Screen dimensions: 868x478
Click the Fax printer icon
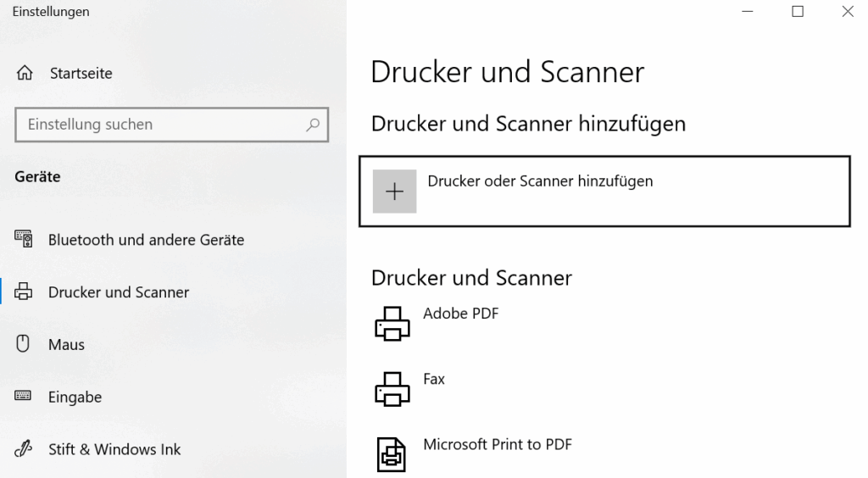[x=392, y=389]
